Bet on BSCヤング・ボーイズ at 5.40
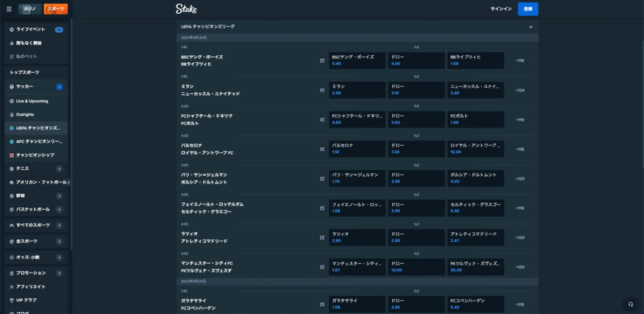 (357, 61)
